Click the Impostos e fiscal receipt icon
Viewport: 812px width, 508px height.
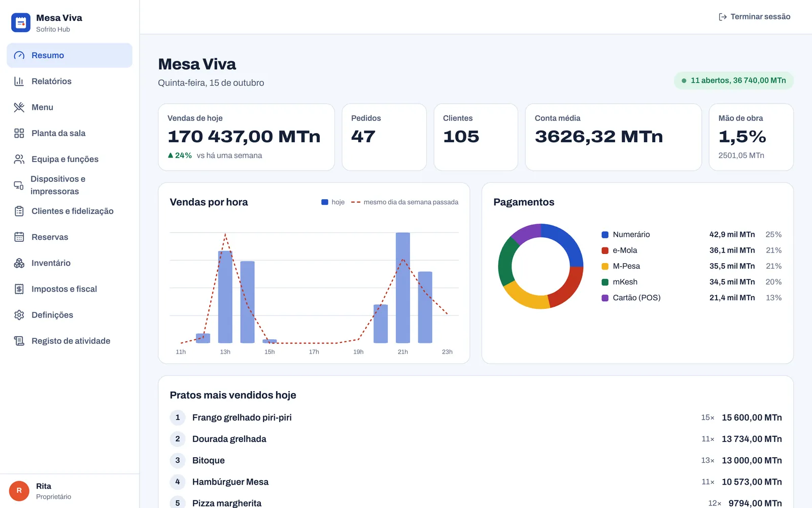(x=19, y=289)
